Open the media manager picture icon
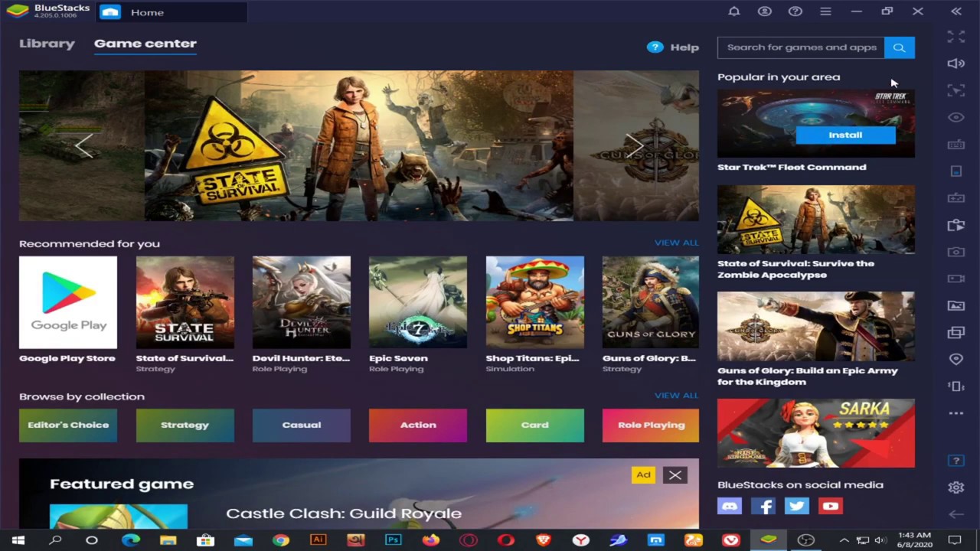This screenshot has height=551, width=980. pyautogui.click(x=955, y=305)
